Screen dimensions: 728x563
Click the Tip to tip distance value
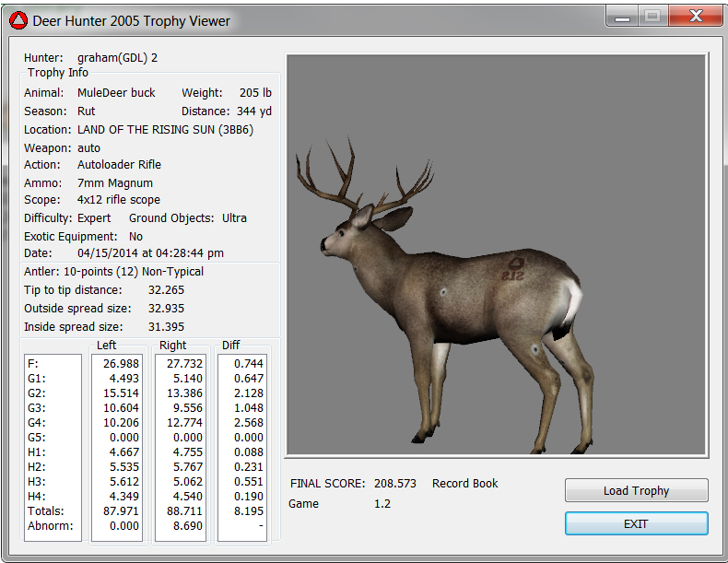coord(166,289)
